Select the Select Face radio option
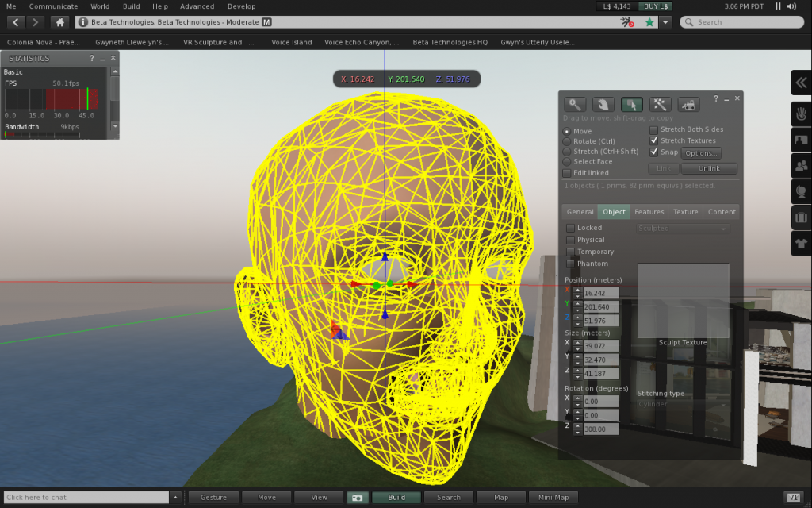The height and width of the screenshot is (508, 812). point(567,162)
